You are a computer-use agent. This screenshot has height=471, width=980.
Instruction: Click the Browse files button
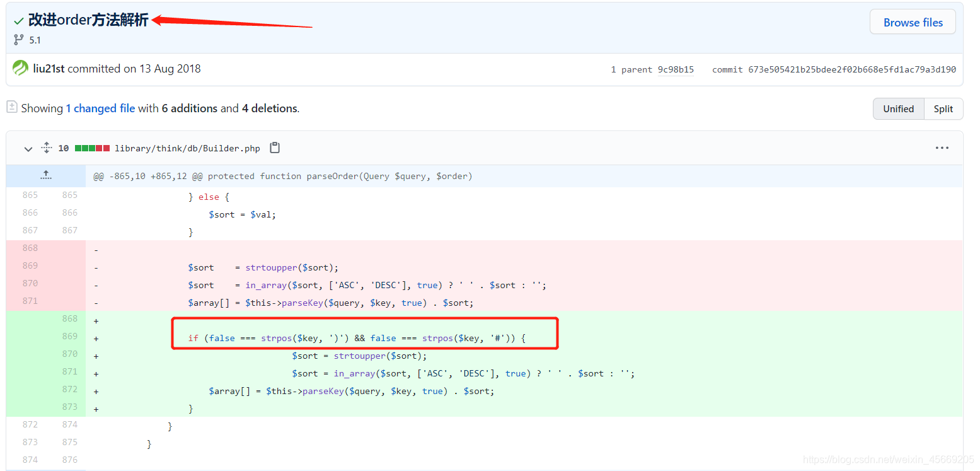tap(913, 22)
